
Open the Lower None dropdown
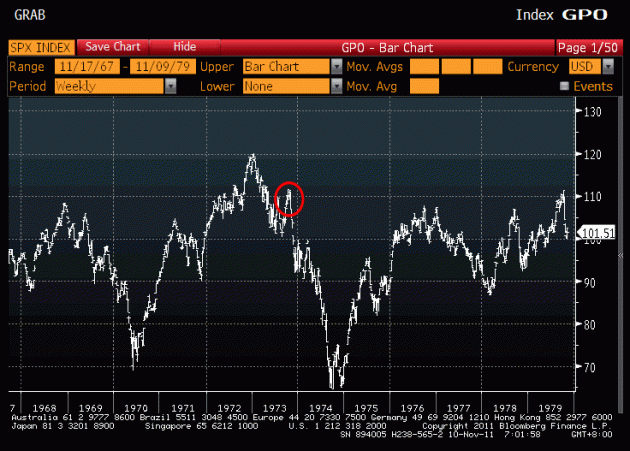[291, 86]
